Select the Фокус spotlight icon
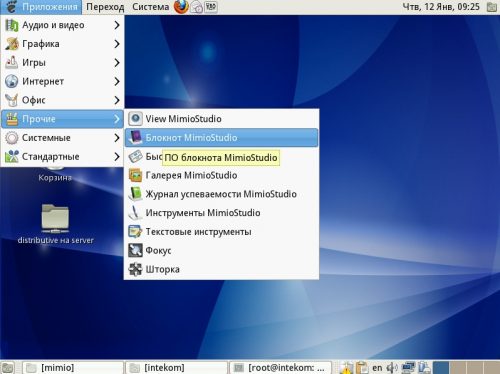Image resolution: width=500 pixels, height=374 pixels. (135, 250)
